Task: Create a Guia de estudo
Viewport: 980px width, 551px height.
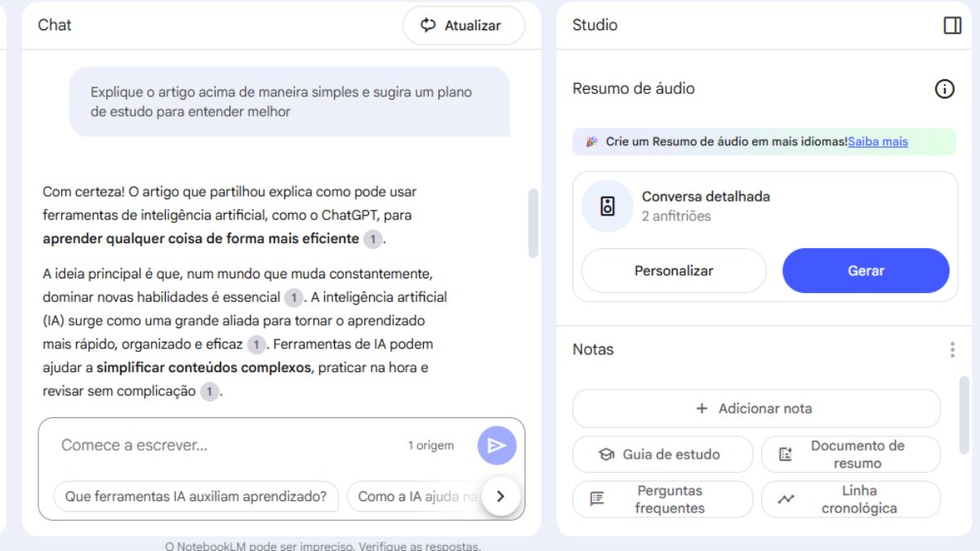Action: pos(662,455)
